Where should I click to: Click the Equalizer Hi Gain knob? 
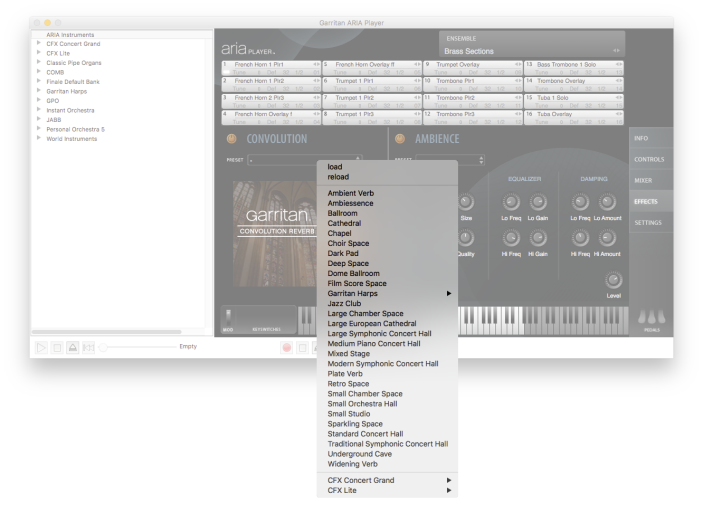coord(538,238)
